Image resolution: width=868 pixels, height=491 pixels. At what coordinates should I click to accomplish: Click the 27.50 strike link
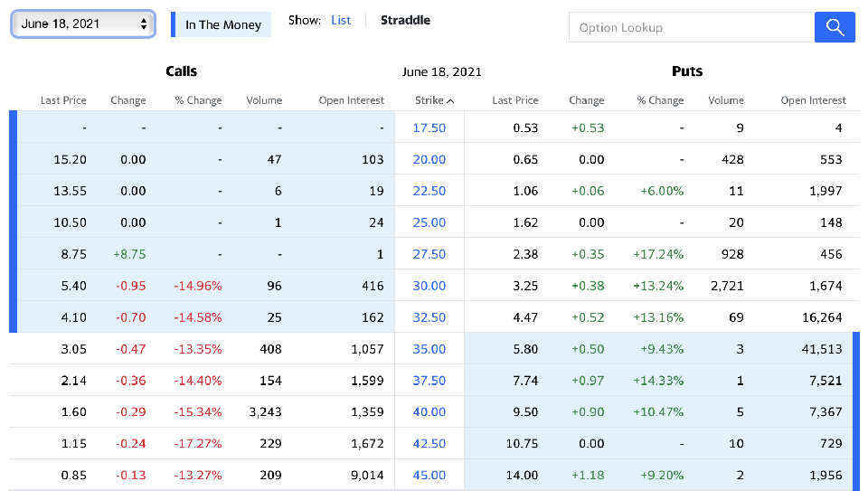click(429, 254)
